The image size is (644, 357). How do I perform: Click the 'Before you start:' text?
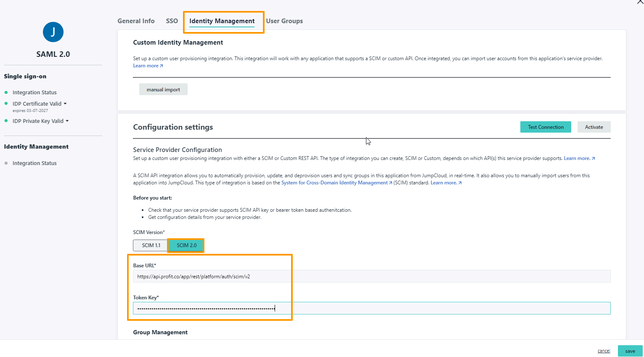coord(152,198)
